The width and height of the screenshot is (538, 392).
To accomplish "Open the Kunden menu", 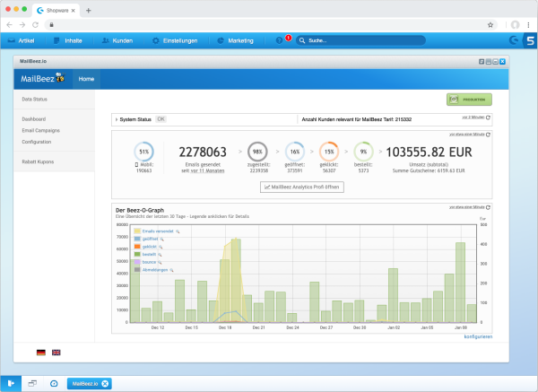I will point(117,40).
